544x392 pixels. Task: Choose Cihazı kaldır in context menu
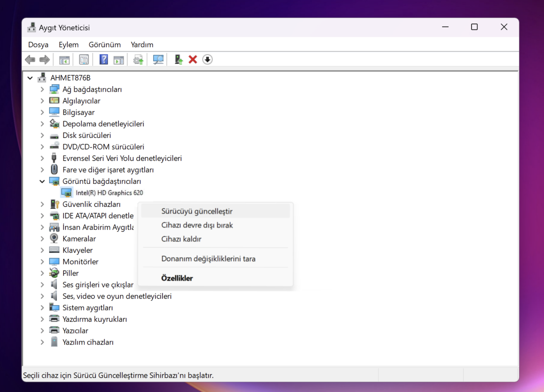pos(215,239)
